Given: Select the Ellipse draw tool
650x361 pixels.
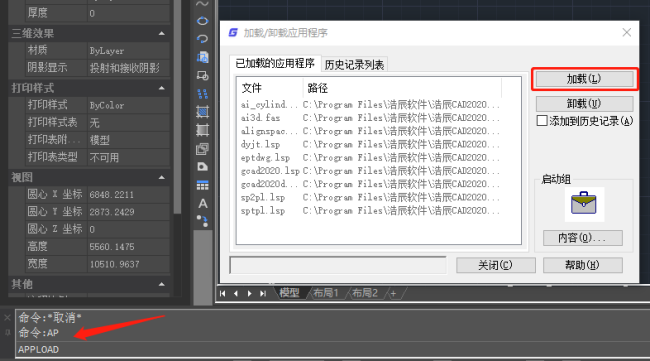Looking at the screenshot, I should point(202,21).
